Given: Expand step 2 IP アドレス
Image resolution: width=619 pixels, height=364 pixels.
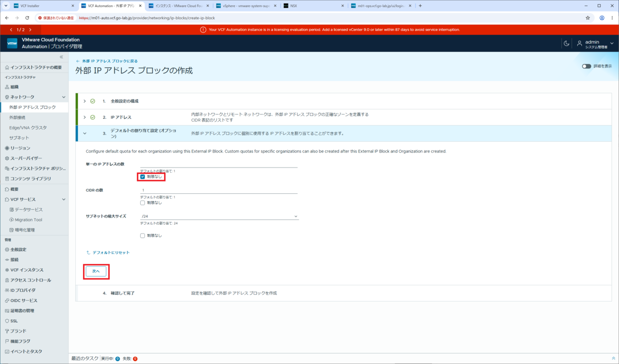Looking at the screenshot, I should [x=85, y=117].
